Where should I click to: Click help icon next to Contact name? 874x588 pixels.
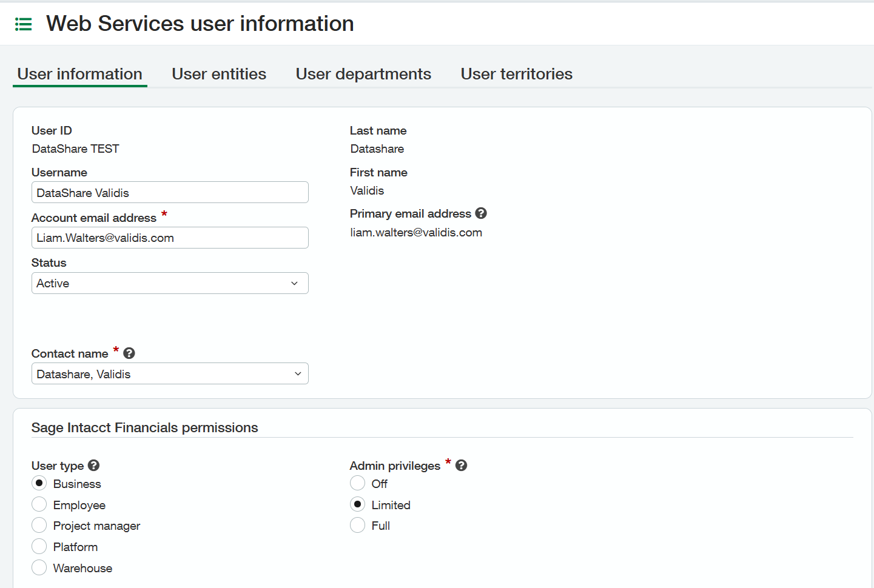tap(129, 353)
